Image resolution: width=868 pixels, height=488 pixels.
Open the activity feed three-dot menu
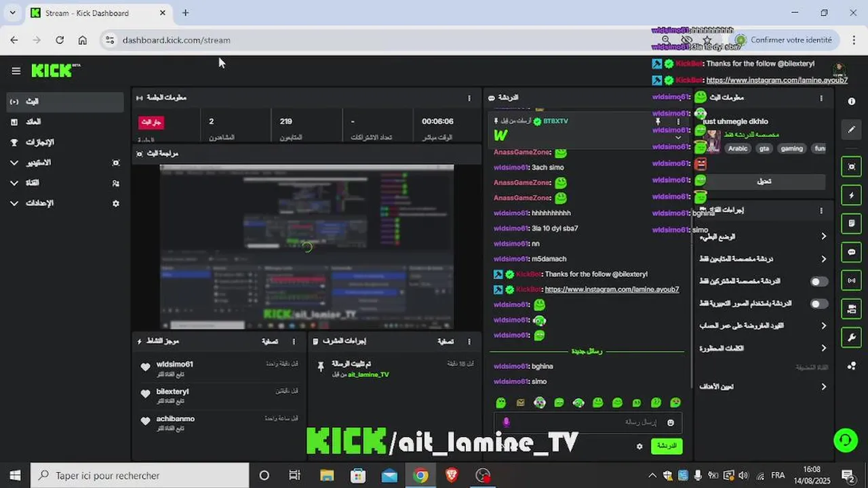tap(294, 342)
